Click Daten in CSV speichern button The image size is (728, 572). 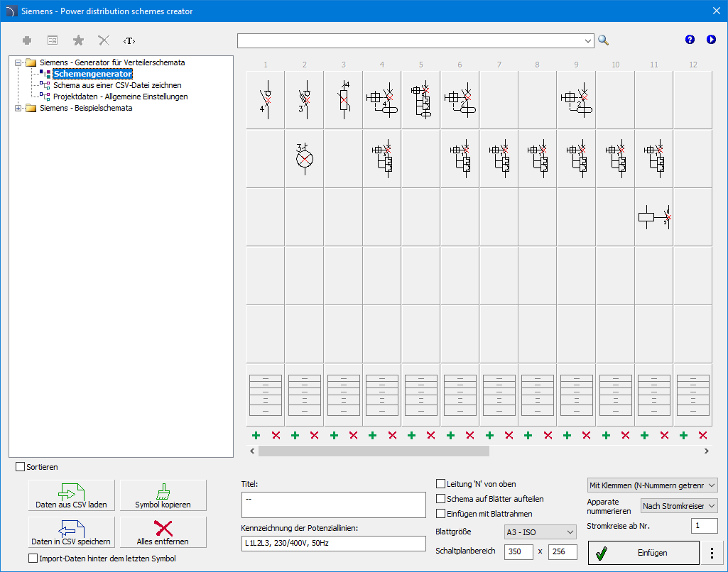pyautogui.click(x=72, y=532)
